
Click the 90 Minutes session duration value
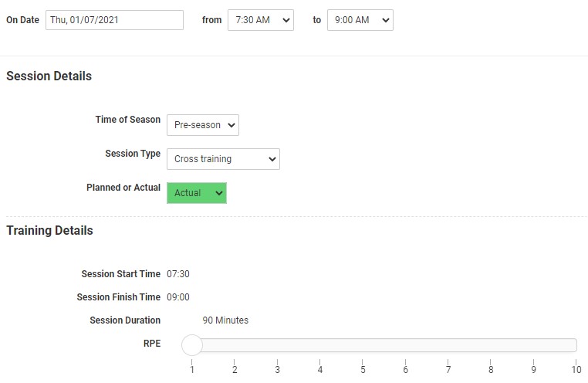pyautogui.click(x=225, y=320)
